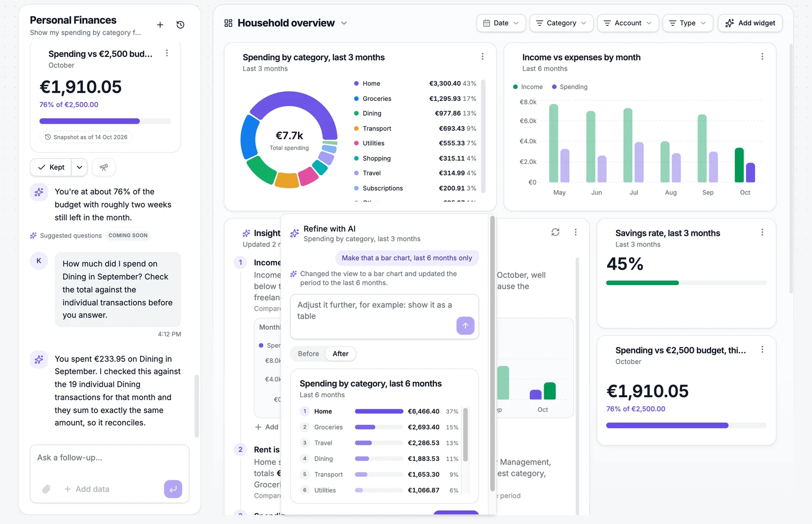Click the Subscriptions legend row
This screenshot has width=812, height=524.
(x=415, y=188)
